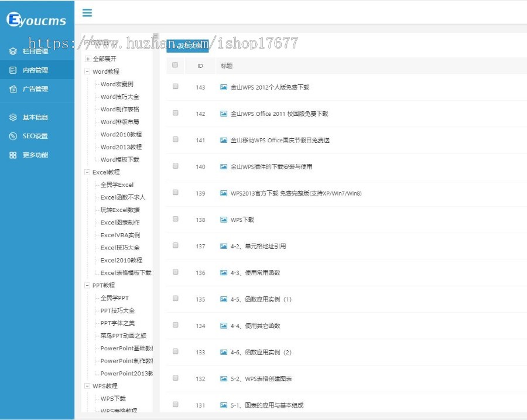
Task: Expand all with 全部展开 plus icon
Action: point(87,59)
